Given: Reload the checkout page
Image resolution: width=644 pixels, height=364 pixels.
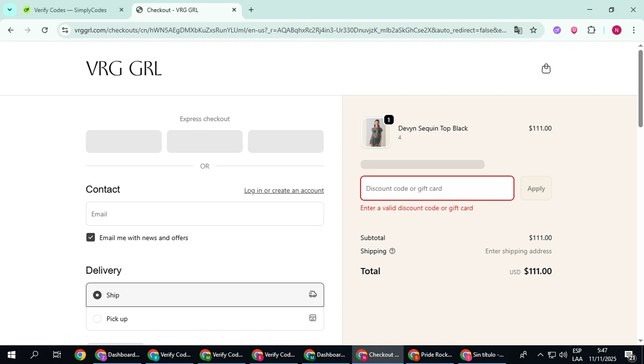Looking at the screenshot, I should pos(45,30).
